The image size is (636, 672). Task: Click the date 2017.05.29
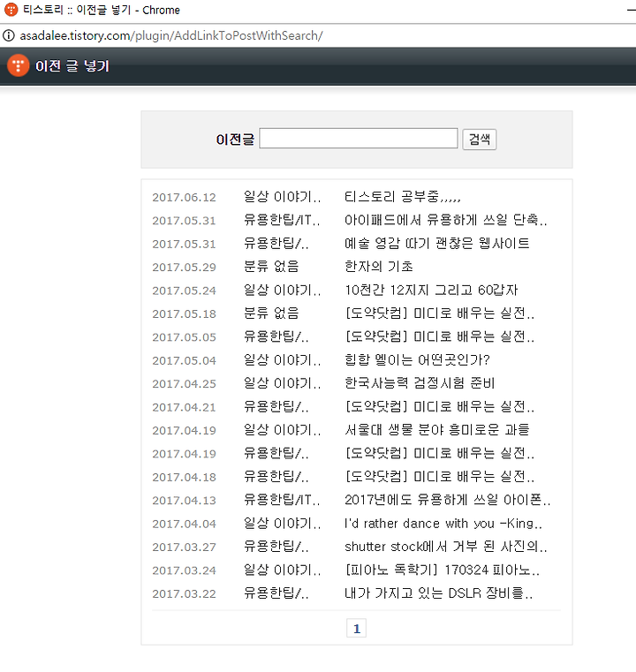click(x=184, y=267)
